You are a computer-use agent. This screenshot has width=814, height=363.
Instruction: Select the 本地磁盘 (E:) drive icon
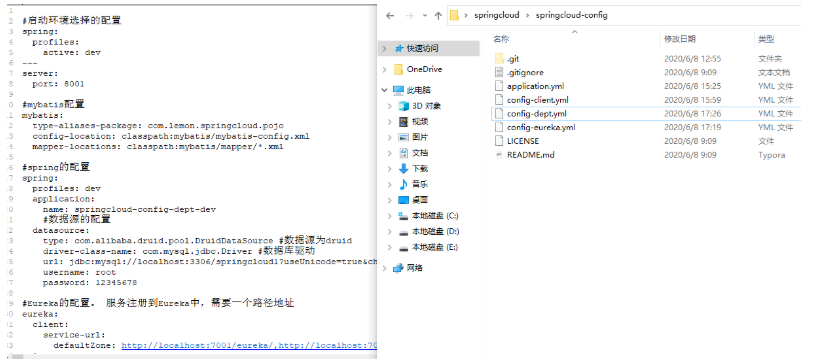click(403, 248)
